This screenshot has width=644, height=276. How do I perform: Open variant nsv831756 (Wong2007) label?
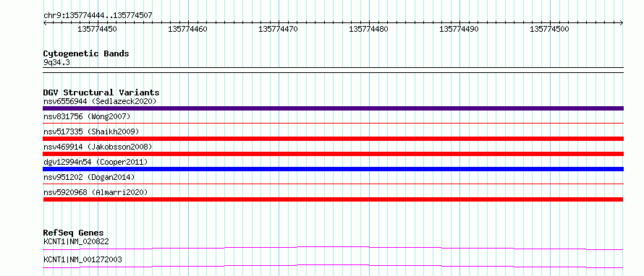[87, 117]
